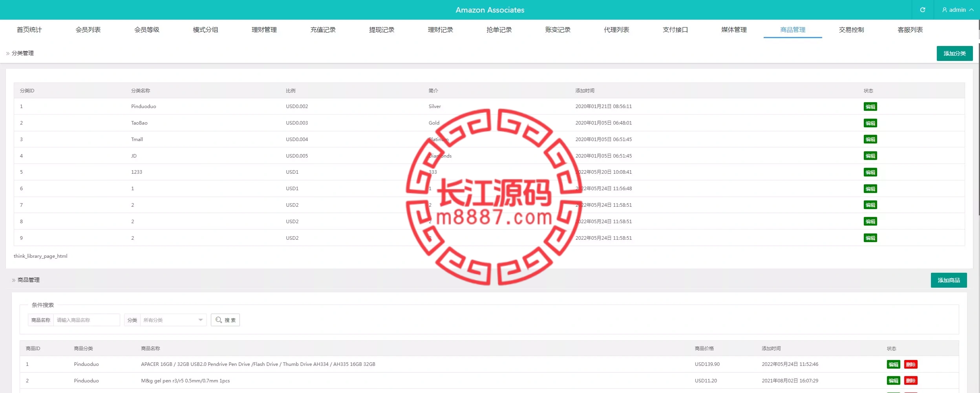
Task: Edit the 1233 category row
Action: coord(870,172)
